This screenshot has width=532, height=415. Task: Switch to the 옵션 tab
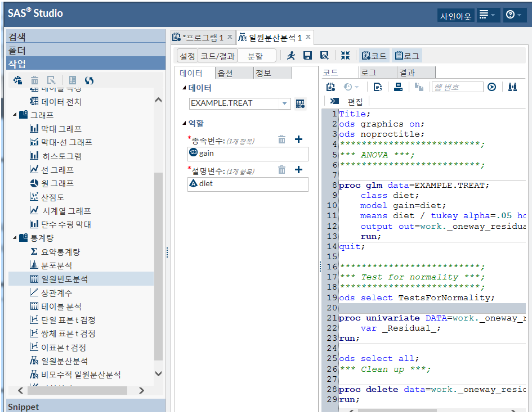point(225,73)
